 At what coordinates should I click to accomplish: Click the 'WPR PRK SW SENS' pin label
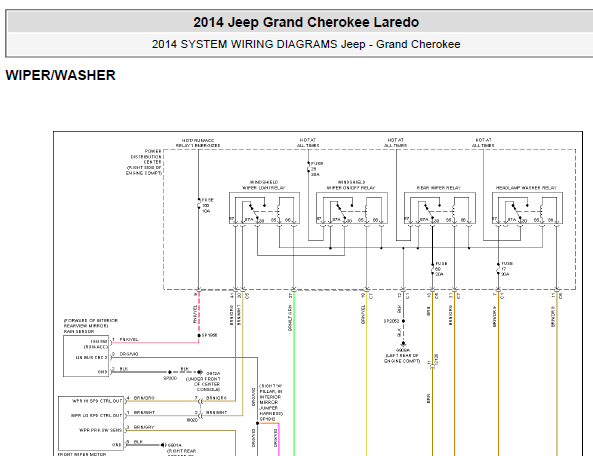(100, 430)
